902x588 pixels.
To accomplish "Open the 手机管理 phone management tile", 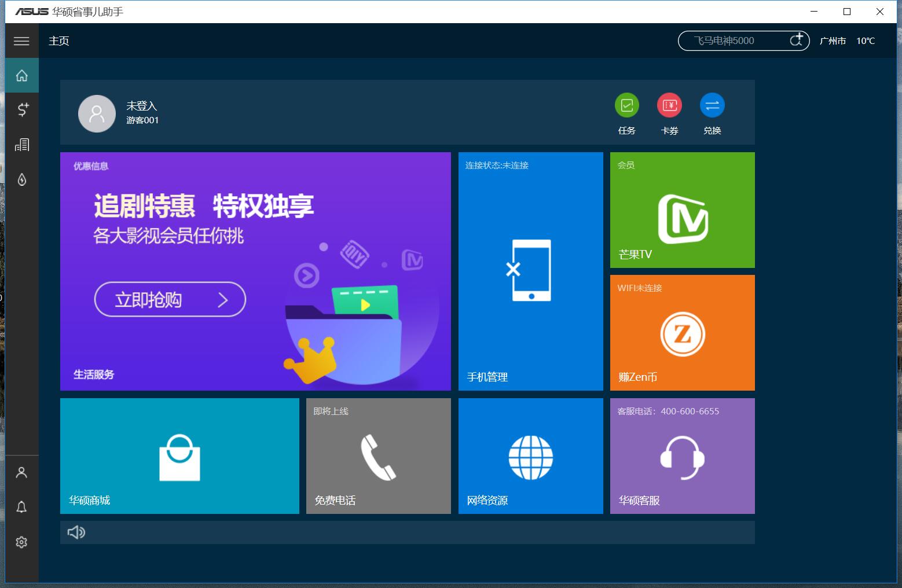I will click(531, 271).
